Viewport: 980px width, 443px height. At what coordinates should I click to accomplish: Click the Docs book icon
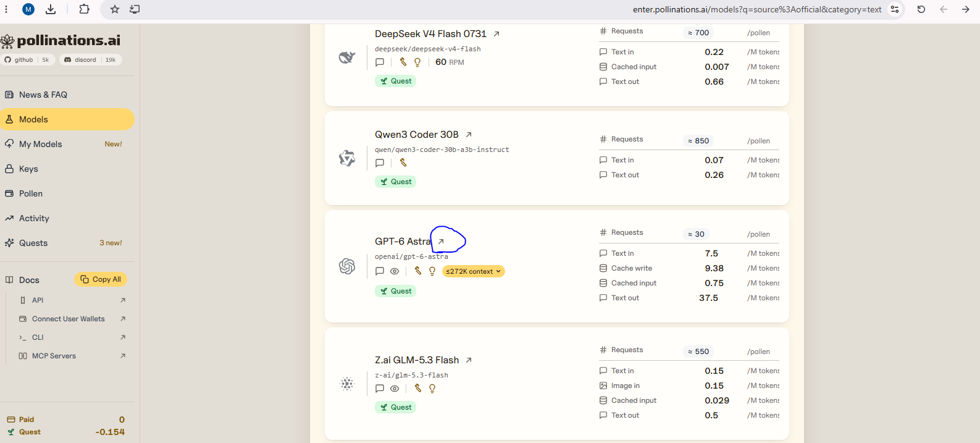(x=9, y=280)
